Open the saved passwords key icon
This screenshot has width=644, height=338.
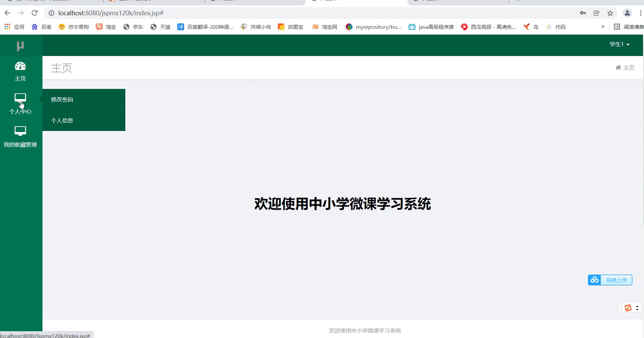coord(583,13)
